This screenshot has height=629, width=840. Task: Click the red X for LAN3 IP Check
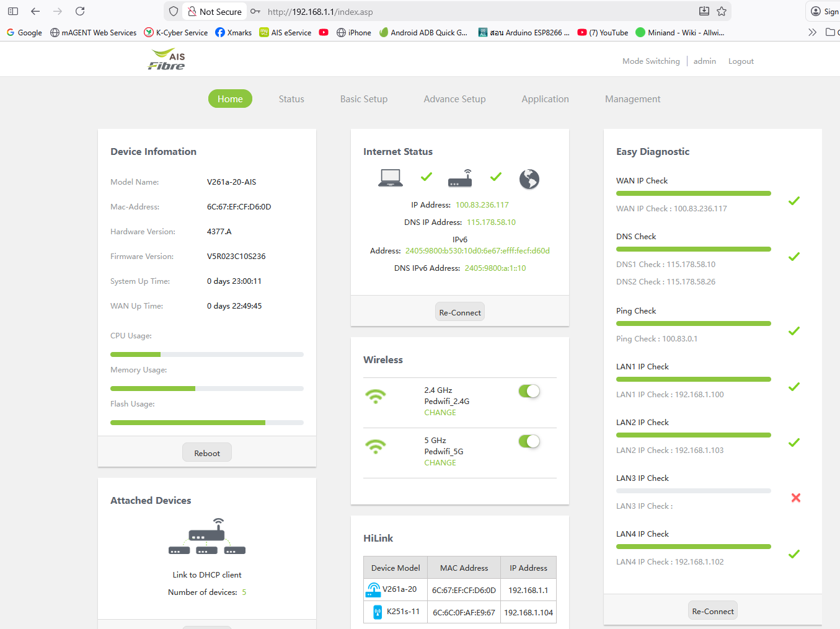pyautogui.click(x=796, y=498)
